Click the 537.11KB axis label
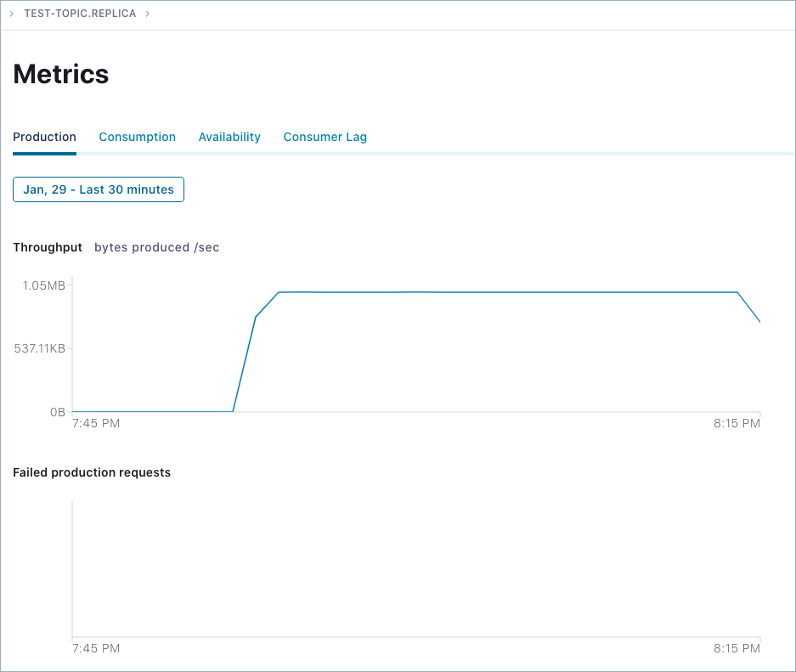This screenshot has width=796, height=672. click(40, 348)
